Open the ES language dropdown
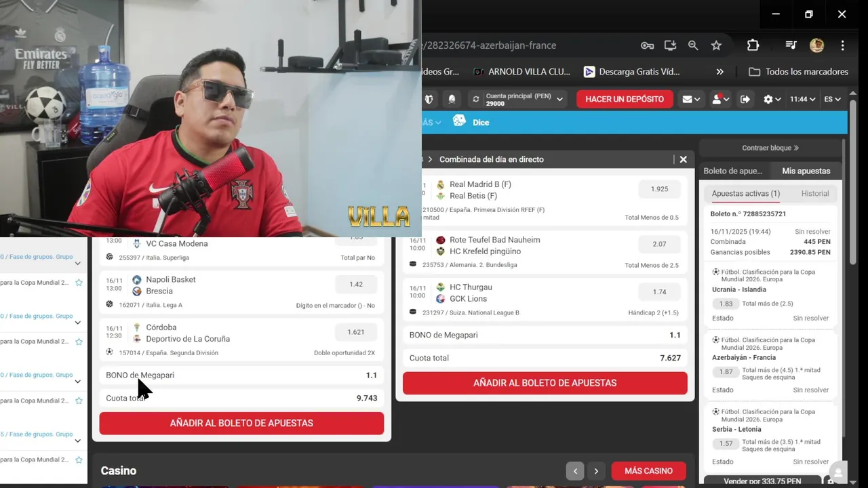 (832, 99)
